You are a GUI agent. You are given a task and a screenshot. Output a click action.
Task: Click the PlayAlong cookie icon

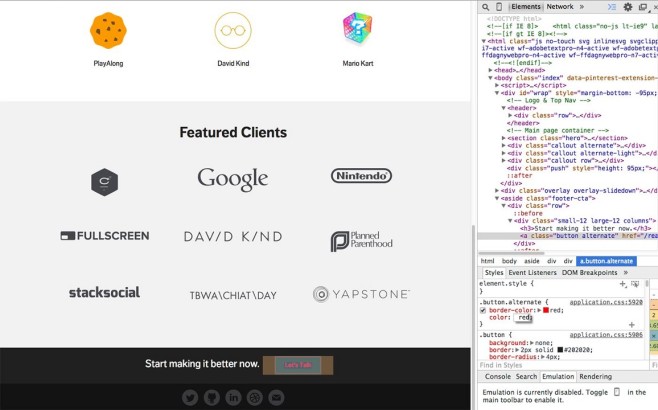coord(108,30)
